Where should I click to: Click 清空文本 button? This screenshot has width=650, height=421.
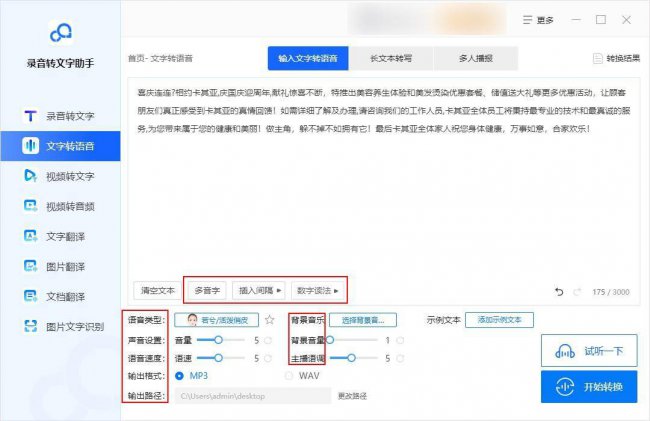158,290
